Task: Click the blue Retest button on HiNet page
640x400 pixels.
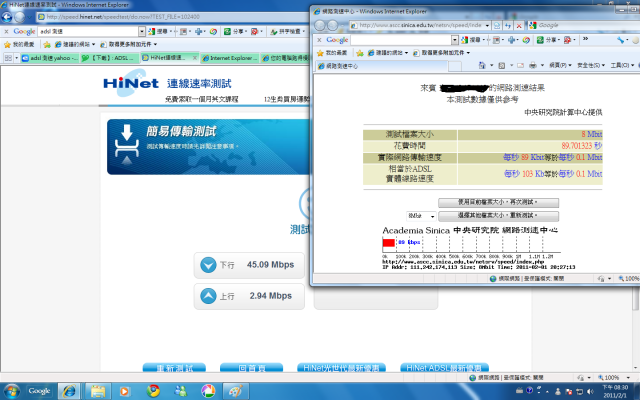Action: click(174, 367)
